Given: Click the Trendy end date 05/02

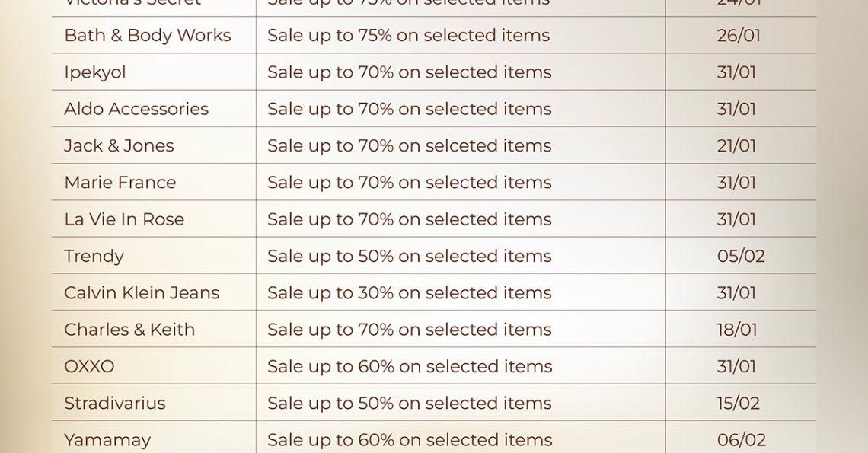Looking at the screenshot, I should tap(740, 256).
